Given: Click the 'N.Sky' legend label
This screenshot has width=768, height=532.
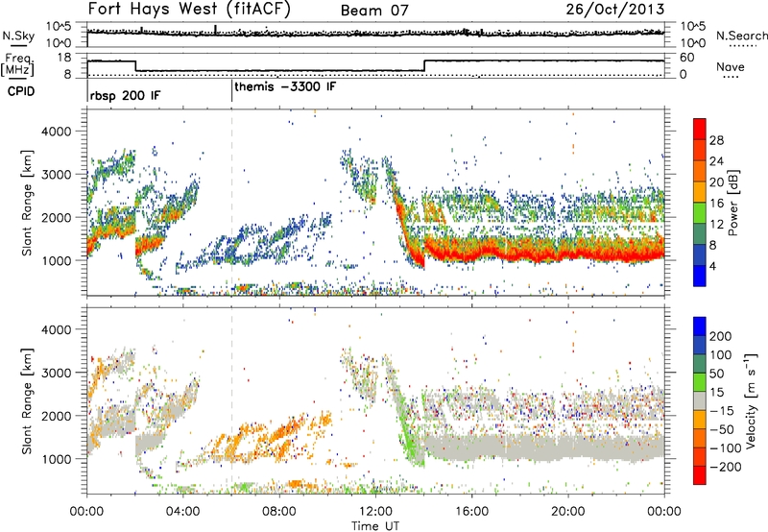Looking at the screenshot, I should [x=18, y=36].
